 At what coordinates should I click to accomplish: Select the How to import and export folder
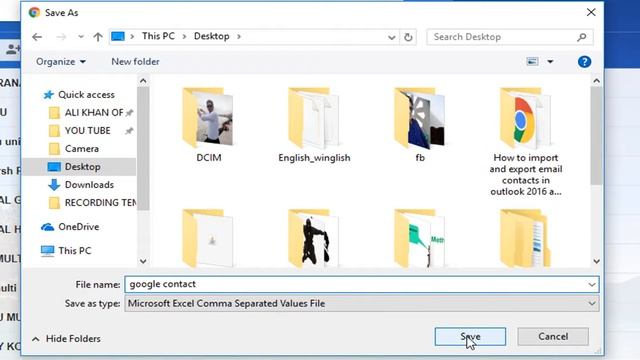click(526, 141)
